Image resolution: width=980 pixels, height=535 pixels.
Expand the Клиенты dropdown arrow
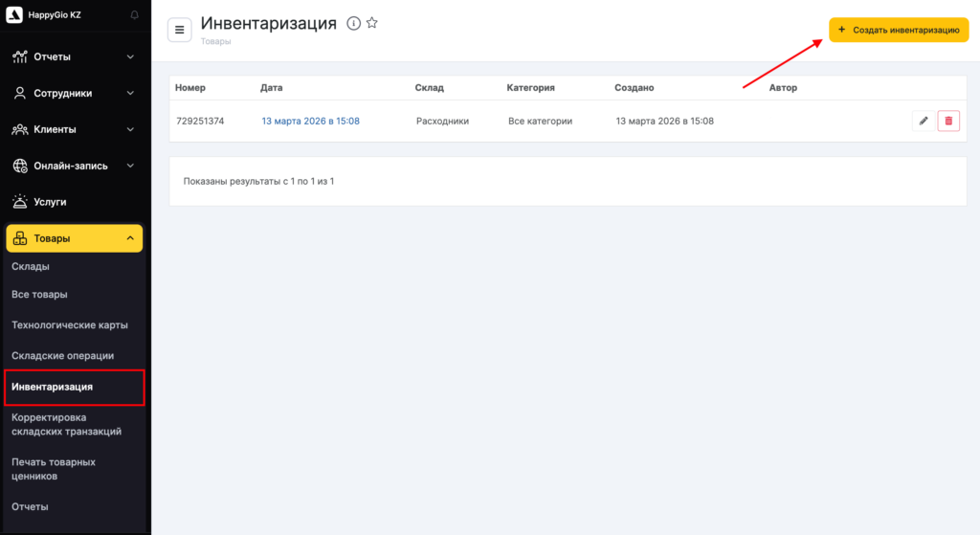pyautogui.click(x=130, y=129)
